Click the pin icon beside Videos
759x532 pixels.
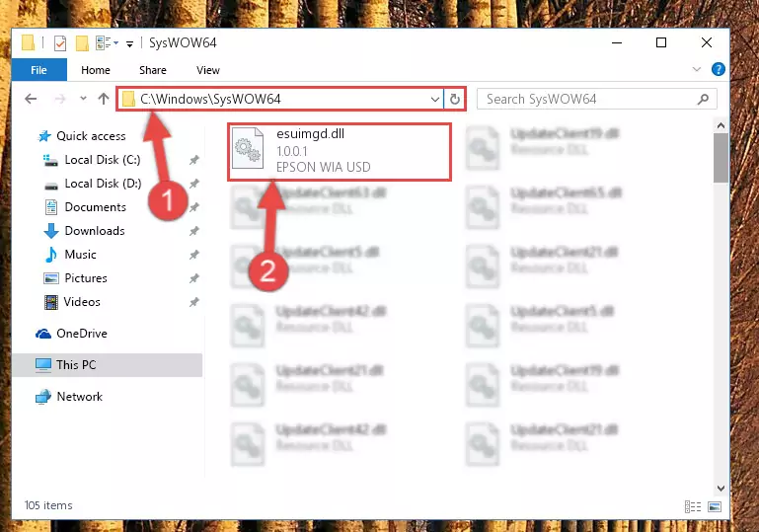tap(193, 302)
